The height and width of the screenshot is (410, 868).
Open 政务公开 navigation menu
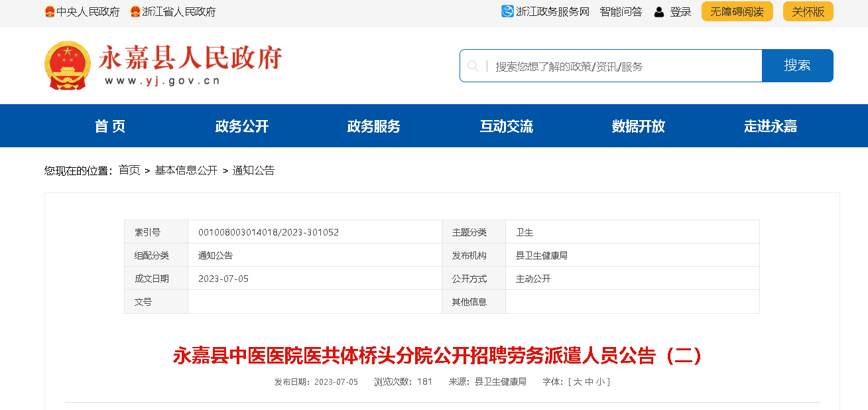242,126
